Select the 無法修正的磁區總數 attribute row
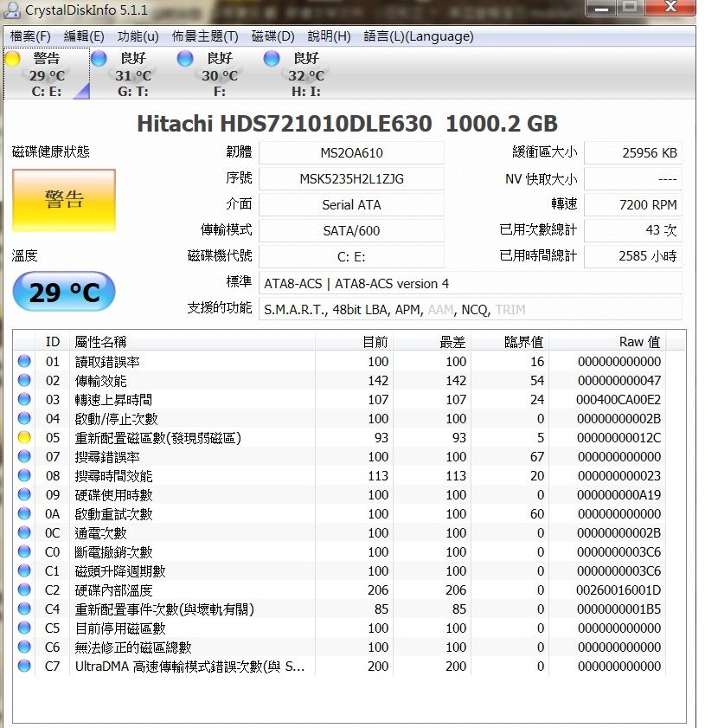This screenshot has width=705, height=728. click(340, 647)
